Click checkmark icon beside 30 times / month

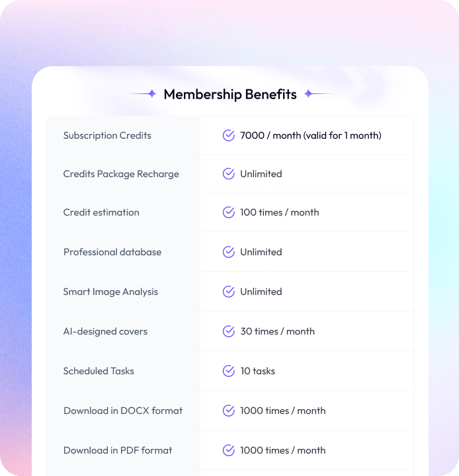click(229, 331)
